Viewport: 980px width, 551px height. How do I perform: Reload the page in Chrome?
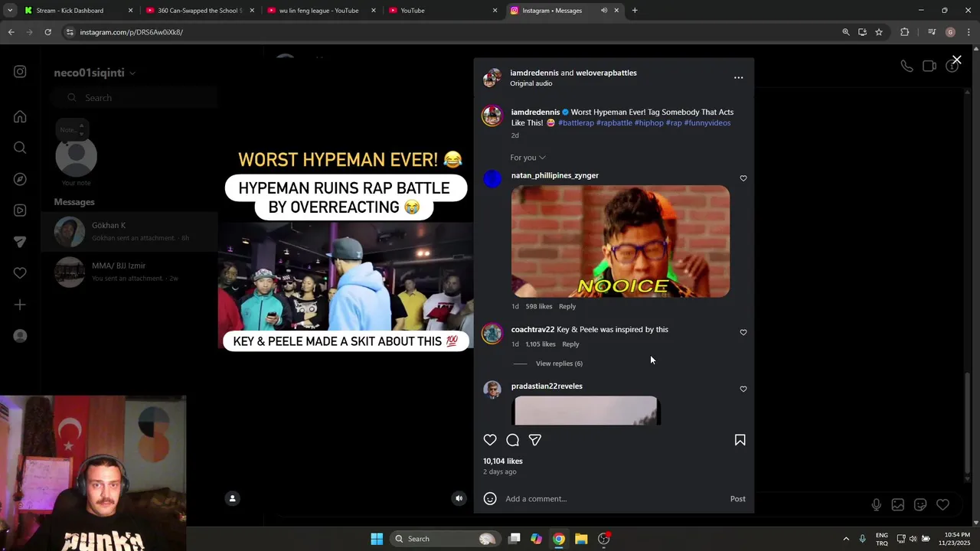[47, 32]
